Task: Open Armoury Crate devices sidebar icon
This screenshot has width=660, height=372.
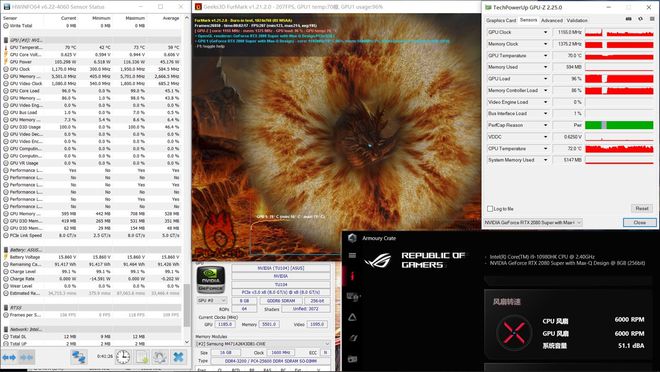Action: [x=352, y=297]
